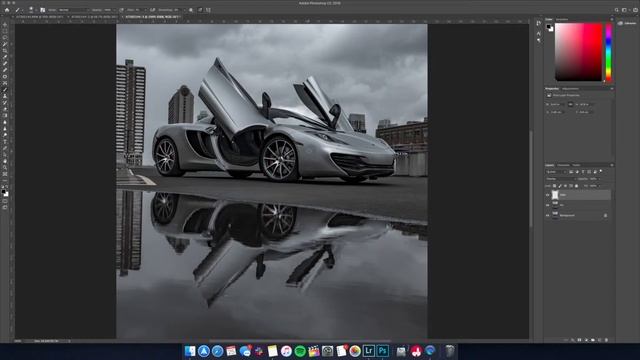
Task: Select the Move tool
Action: pos(5,24)
